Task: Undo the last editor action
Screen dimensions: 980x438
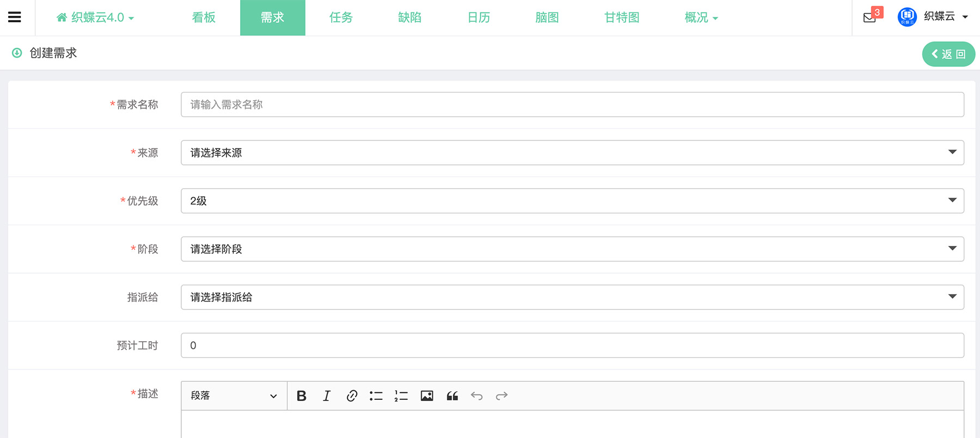Action: (x=477, y=396)
